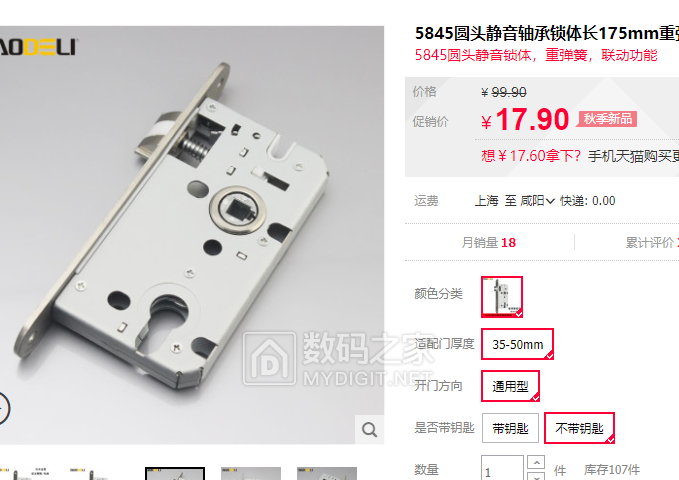Toggle the 通用型 door direction option
679x480 pixels.
511,386
